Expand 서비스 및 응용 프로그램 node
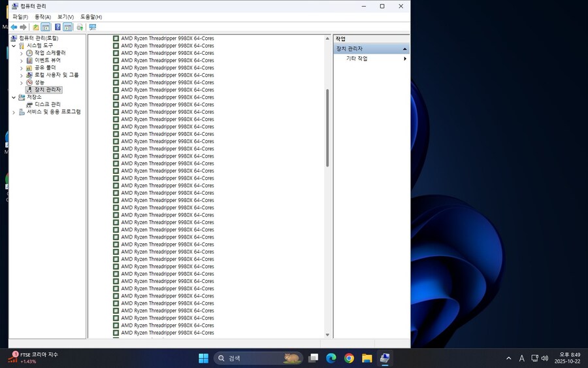 coord(14,112)
